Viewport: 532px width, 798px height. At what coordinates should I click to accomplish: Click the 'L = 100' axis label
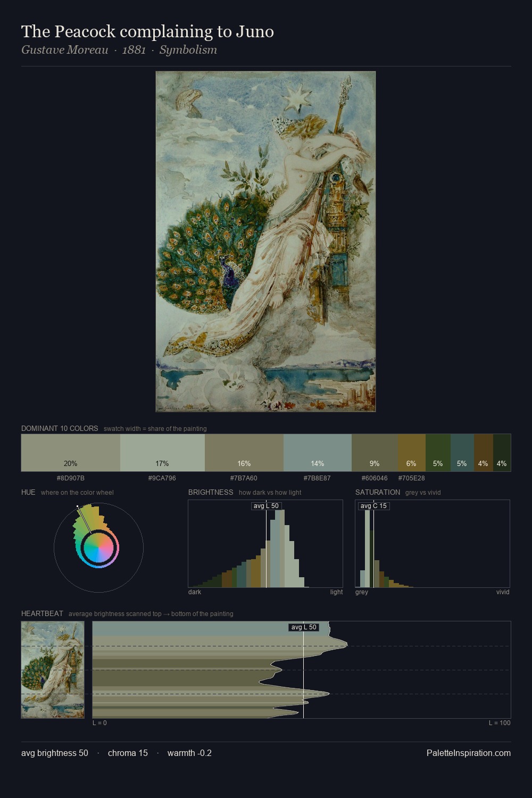(x=500, y=723)
